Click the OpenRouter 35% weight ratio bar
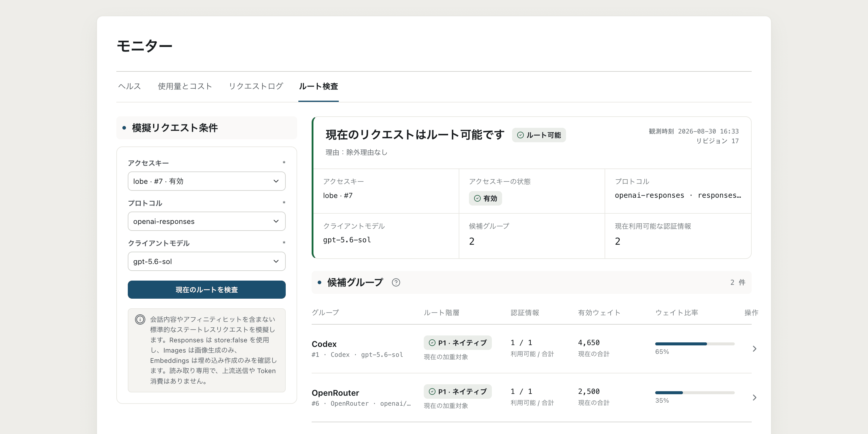 click(695, 393)
